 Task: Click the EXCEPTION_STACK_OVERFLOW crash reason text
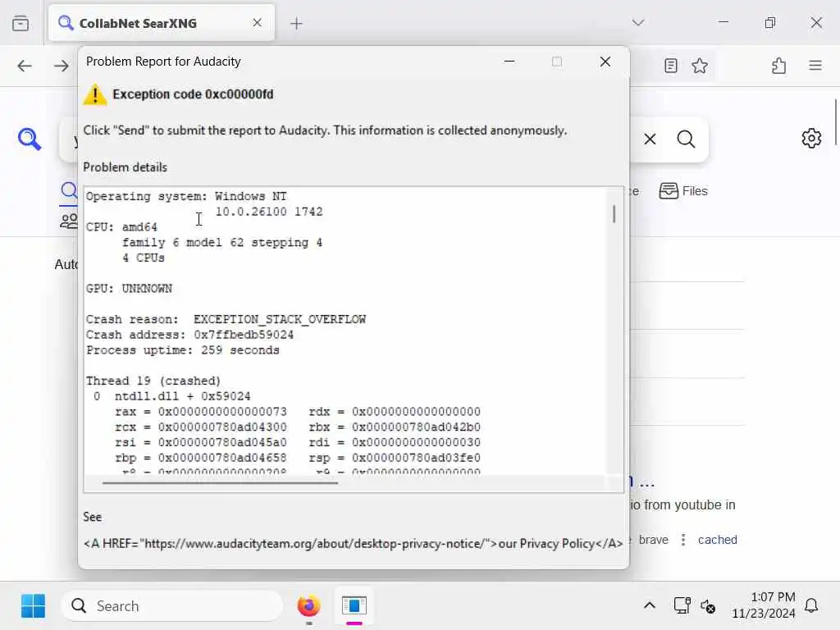280,319
